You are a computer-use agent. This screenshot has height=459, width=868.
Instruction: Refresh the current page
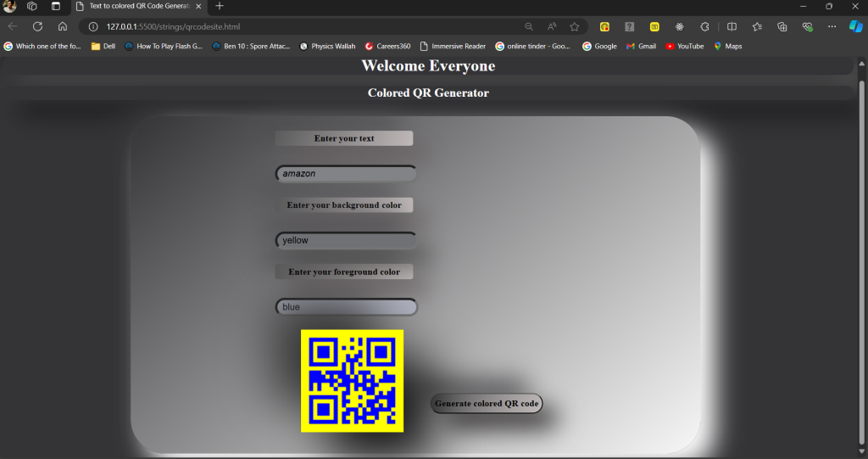[37, 26]
